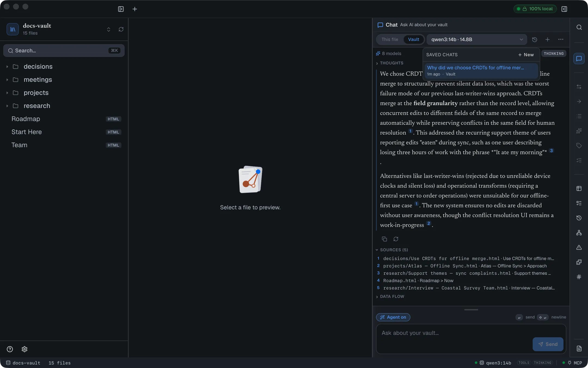The width and height of the screenshot is (588, 368).
Task: Open search from the right rail magnifier
Action: click(579, 27)
